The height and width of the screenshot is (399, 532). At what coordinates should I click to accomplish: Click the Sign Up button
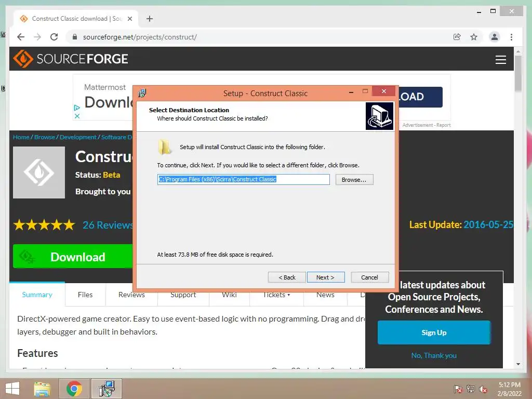434,332
